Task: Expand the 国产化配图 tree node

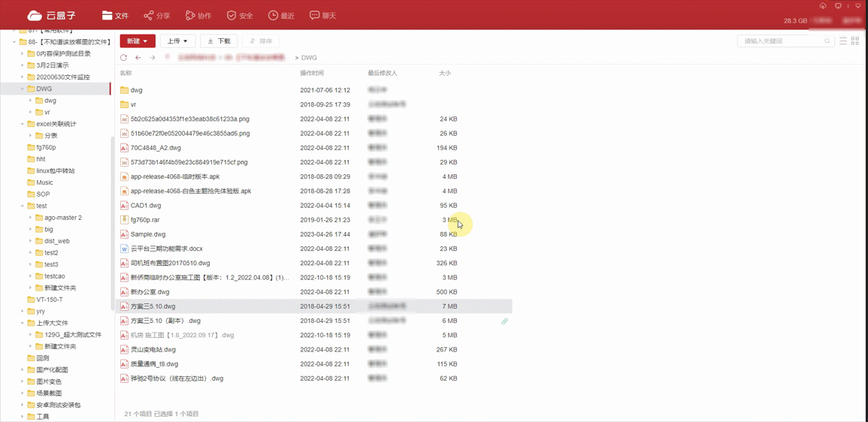Action: pyautogui.click(x=22, y=370)
